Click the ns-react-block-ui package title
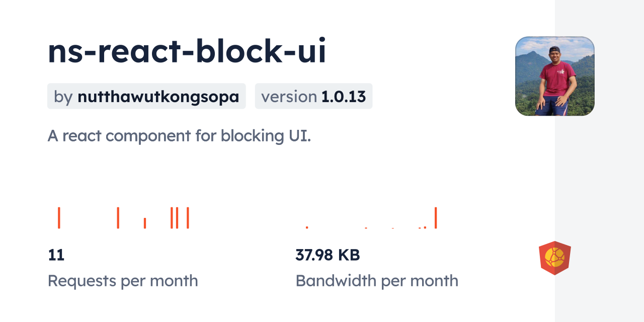Viewport: 644px width, 322px height. [x=187, y=51]
